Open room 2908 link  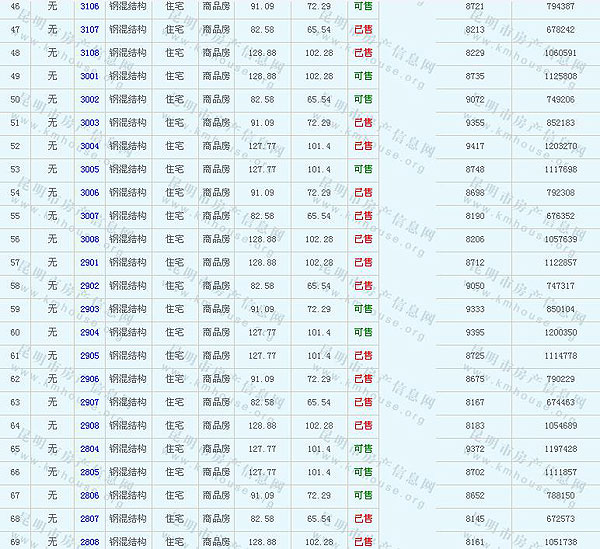tap(89, 426)
